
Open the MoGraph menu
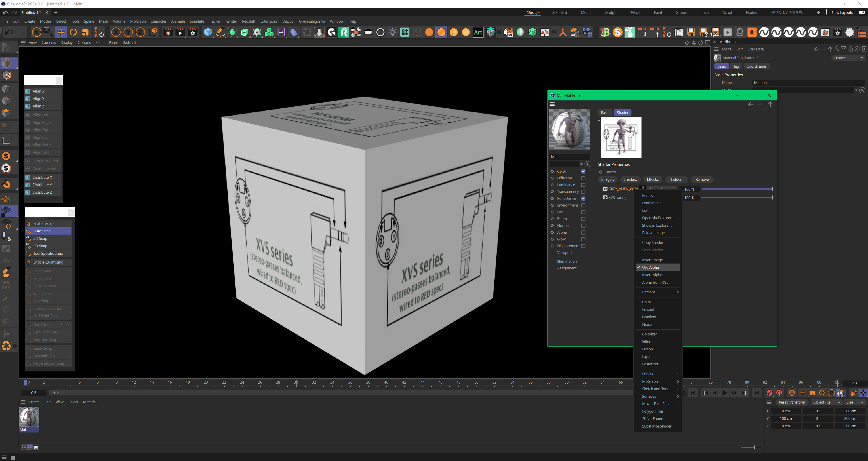[138, 21]
